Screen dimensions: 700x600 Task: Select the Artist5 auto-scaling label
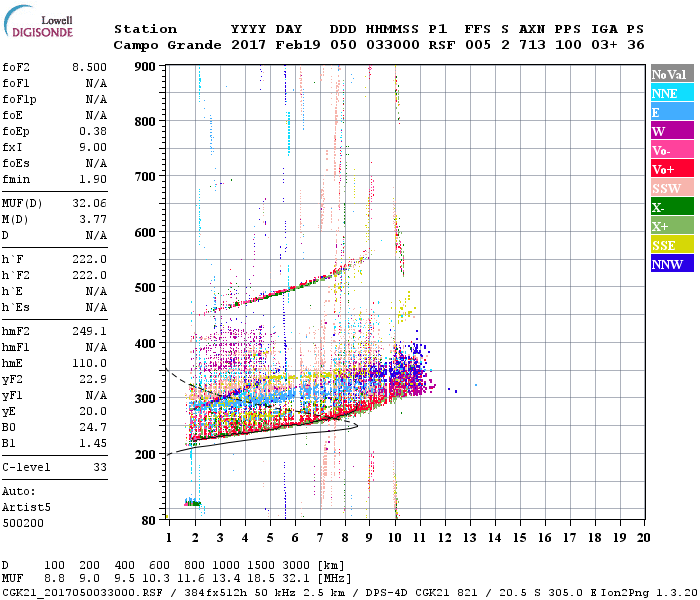click(x=26, y=508)
